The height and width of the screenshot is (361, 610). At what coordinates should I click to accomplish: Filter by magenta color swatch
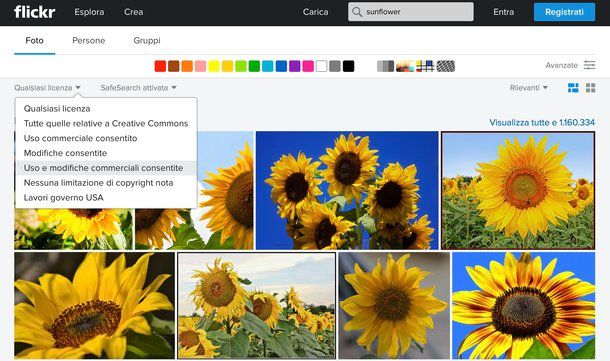pos(308,66)
